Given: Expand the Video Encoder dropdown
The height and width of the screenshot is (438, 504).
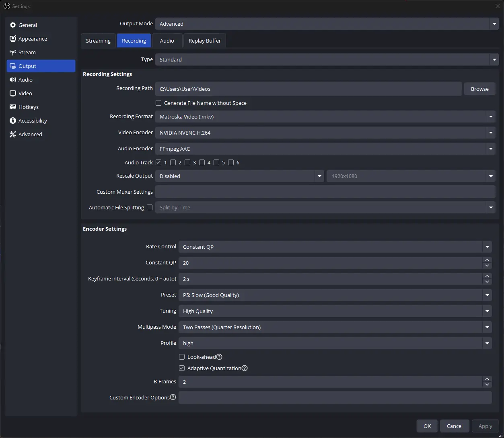Looking at the screenshot, I should click(490, 133).
